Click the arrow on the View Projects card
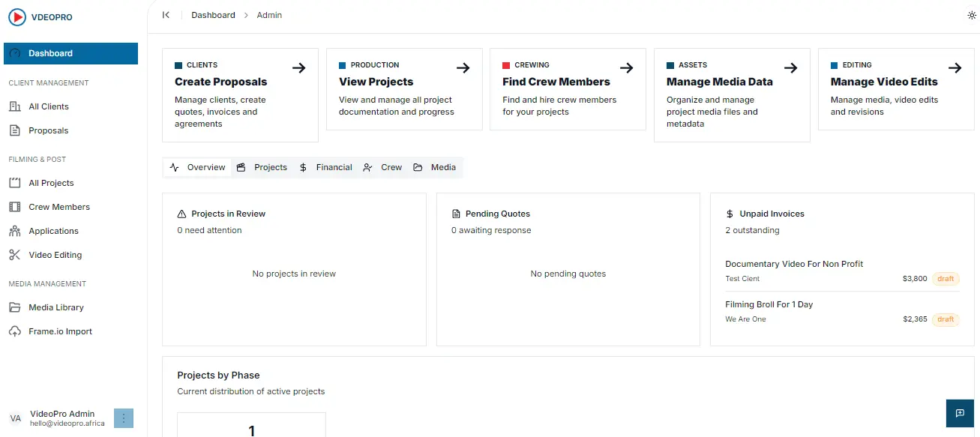This screenshot has height=437, width=980. [463, 67]
